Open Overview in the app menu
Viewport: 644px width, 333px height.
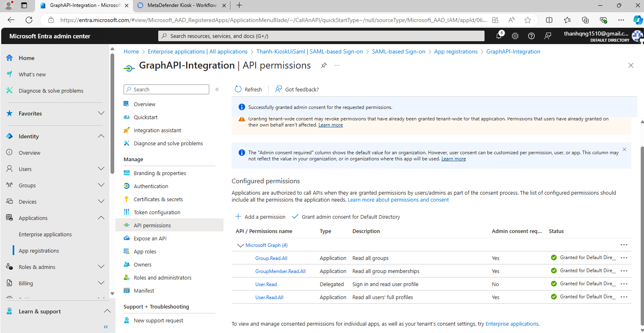[144, 104]
